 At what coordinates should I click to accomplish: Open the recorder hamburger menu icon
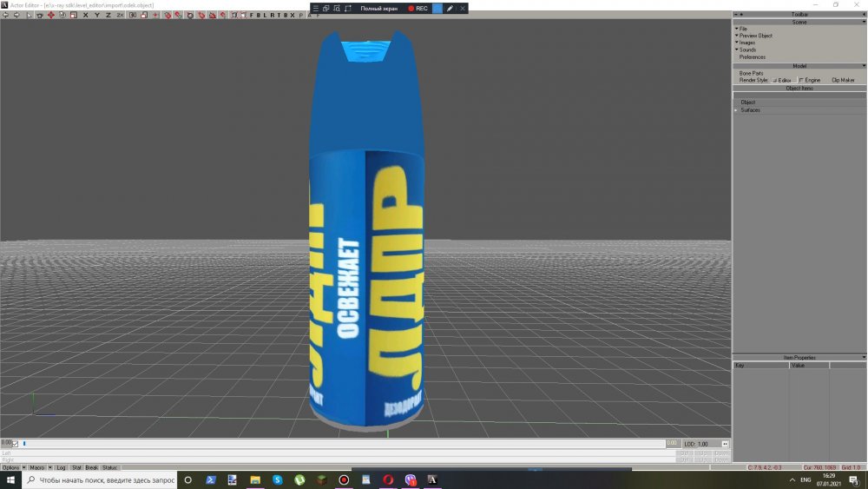pos(316,9)
